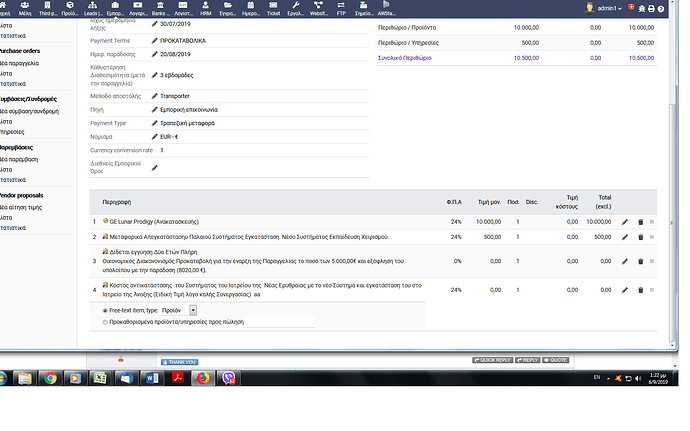Edit Payment Terms with pencil icon
Screen dimensions: 690x431
pyautogui.click(x=154, y=41)
